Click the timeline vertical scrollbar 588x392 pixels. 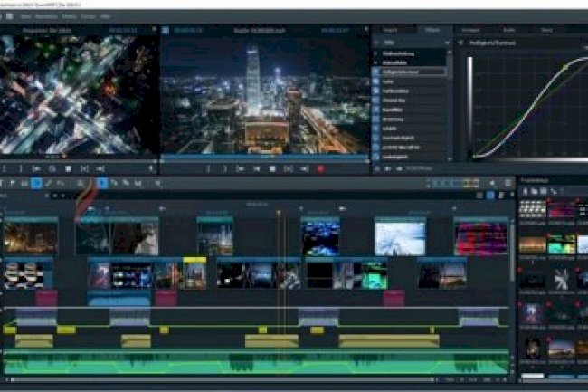[x=512, y=251]
